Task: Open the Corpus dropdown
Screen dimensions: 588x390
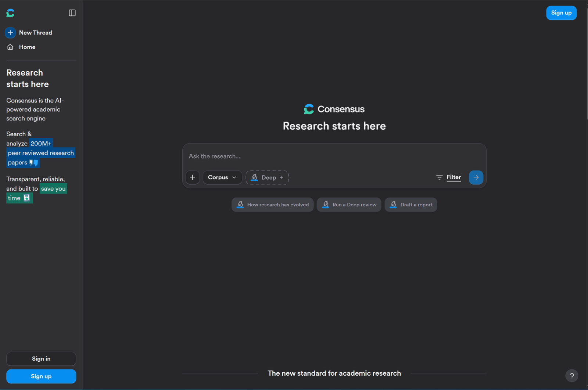Action: 222,177
